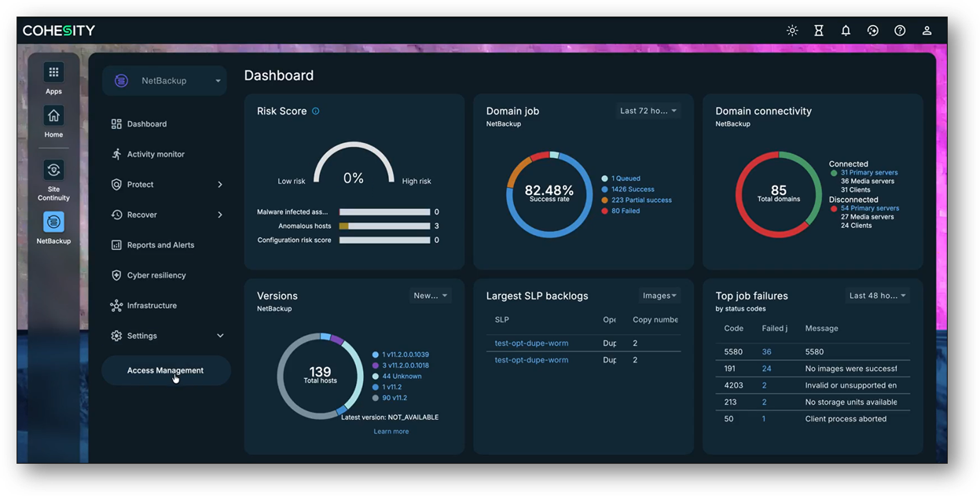Click the Domain connectivity donut chart
980x496 pixels.
pos(778,194)
